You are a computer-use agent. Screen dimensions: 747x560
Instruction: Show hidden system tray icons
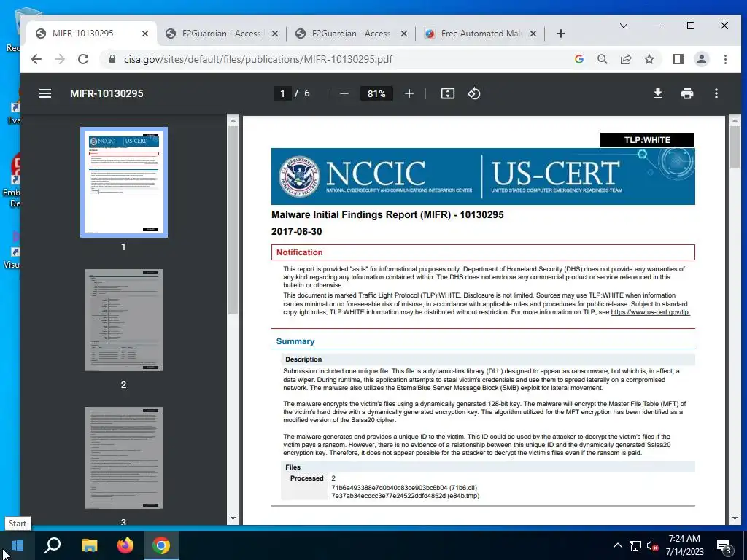617,545
